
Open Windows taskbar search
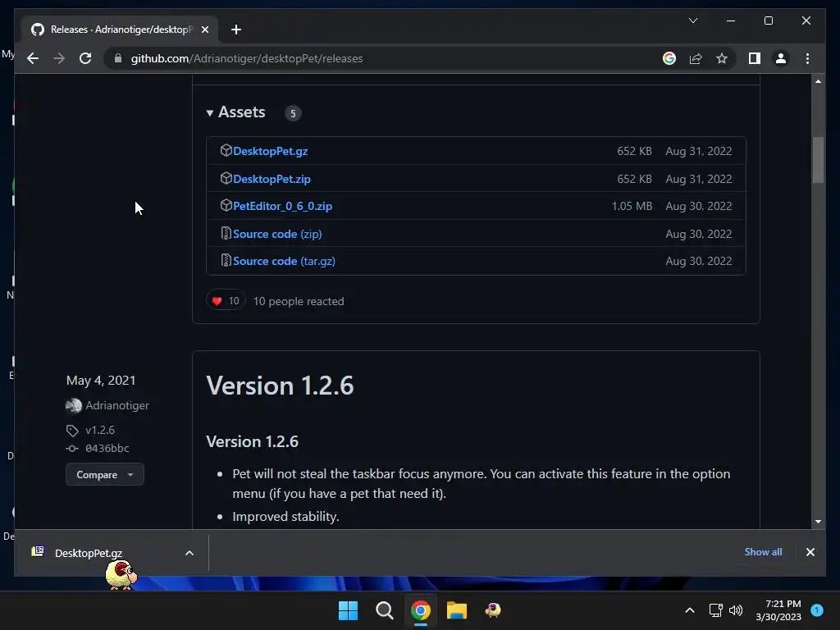pyautogui.click(x=384, y=610)
